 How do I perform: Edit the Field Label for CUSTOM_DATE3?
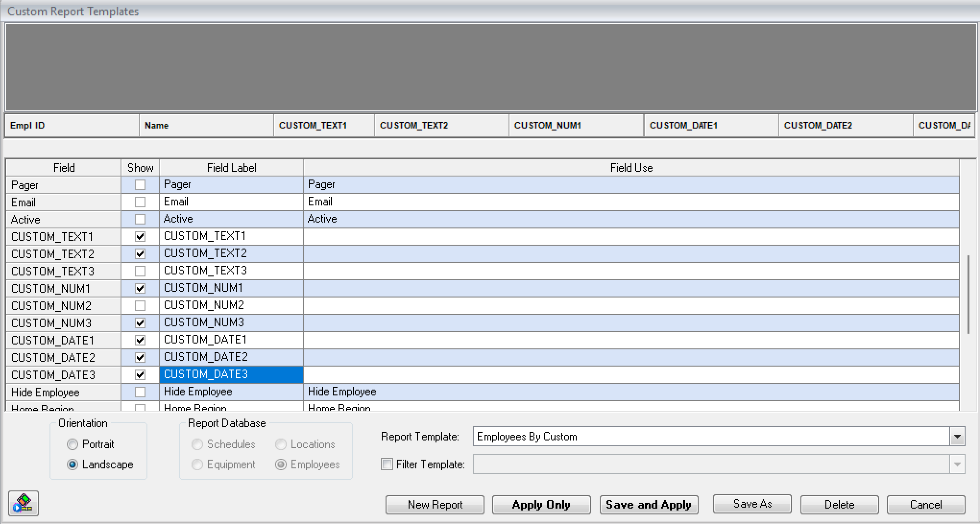[231, 374]
